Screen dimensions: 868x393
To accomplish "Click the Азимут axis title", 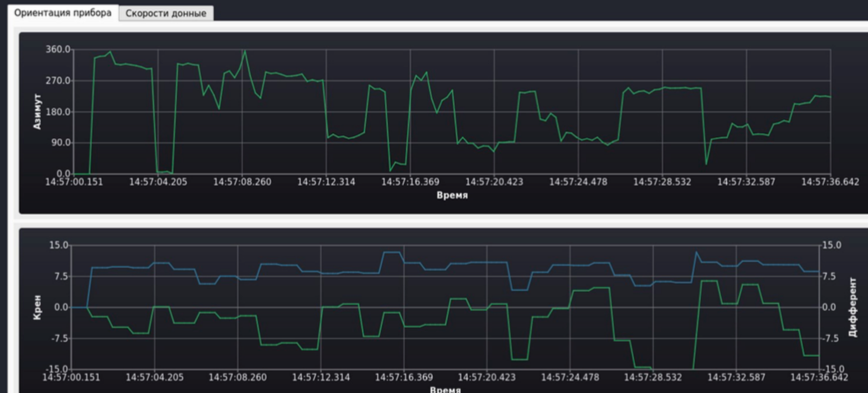I will coord(37,111).
